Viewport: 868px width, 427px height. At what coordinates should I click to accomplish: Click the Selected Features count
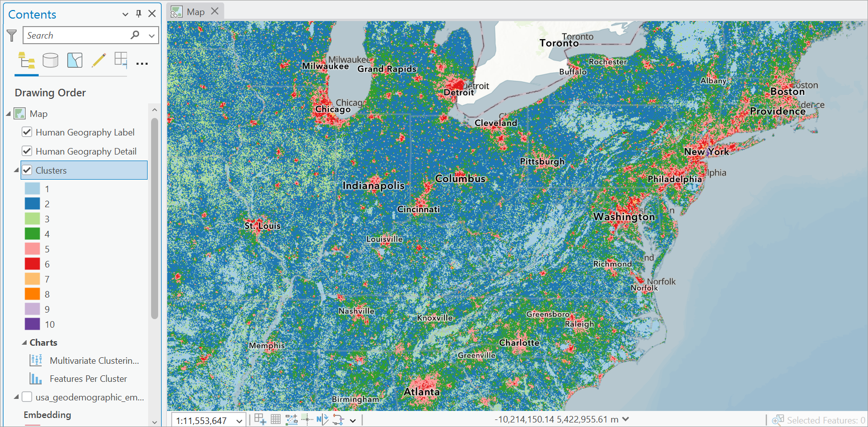825,420
